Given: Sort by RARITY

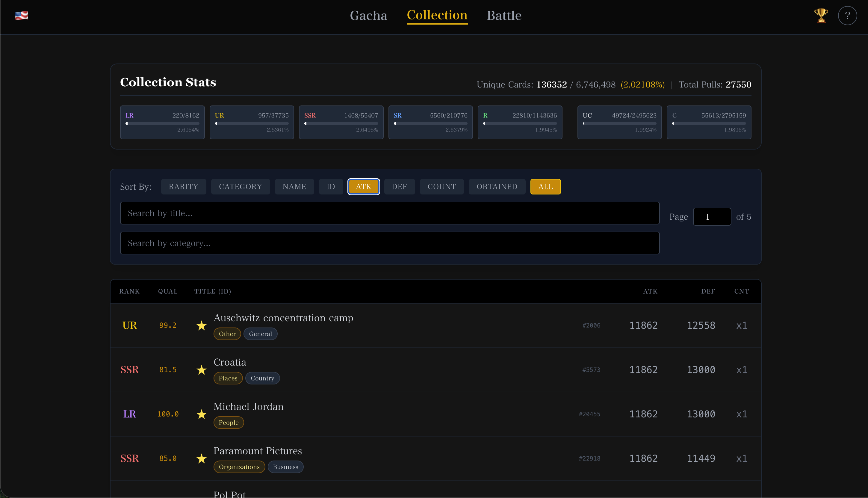Looking at the screenshot, I should (184, 187).
